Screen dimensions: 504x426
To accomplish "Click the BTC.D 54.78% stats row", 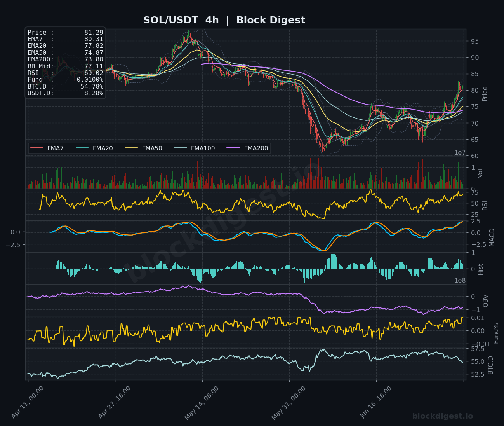I will 65,86.
